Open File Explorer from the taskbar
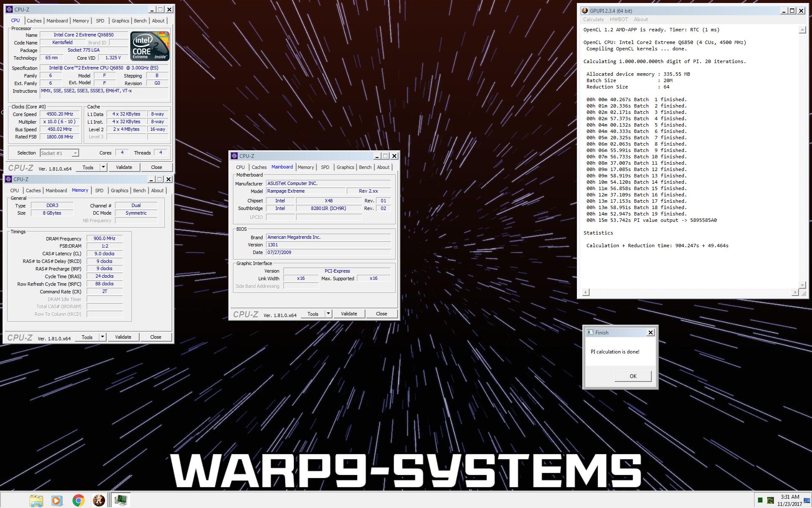The width and height of the screenshot is (812, 508). [36, 500]
